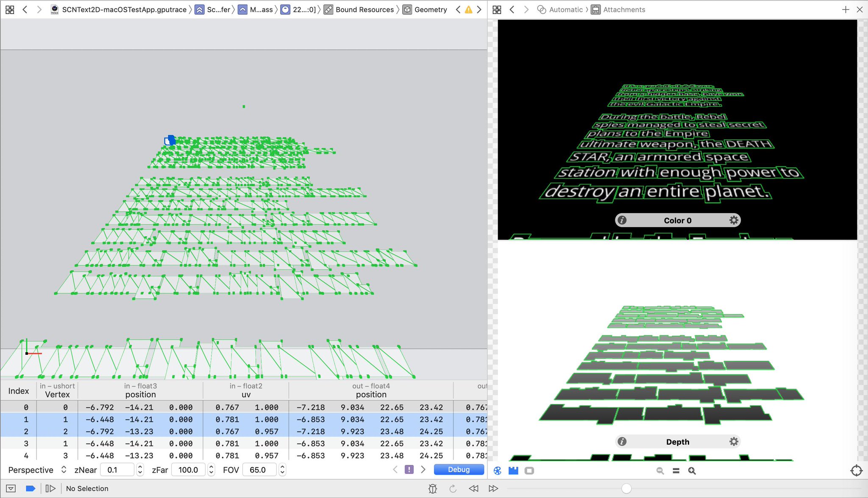This screenshot has height=498, width=868.
Task: Select the Geometry breadcrumb
Action: point(425,9)
